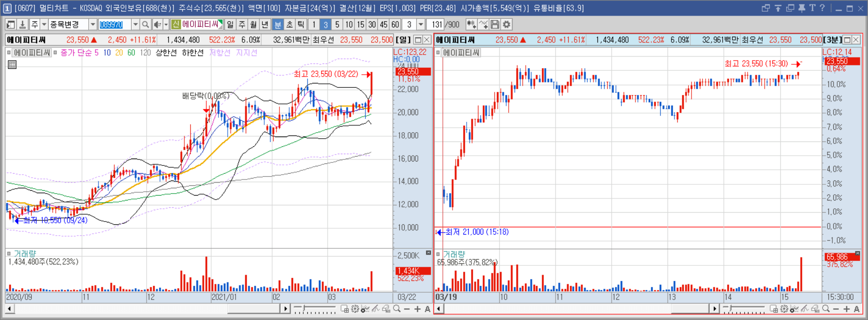Select the 30 minute interval button
868x320 pixels.
pyautogui.click(x=372, y=24)
